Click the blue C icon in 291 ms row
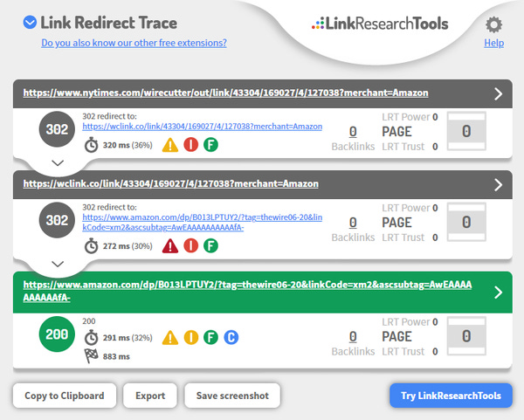This screenshot has height=420, width=524. coord(231,337)
